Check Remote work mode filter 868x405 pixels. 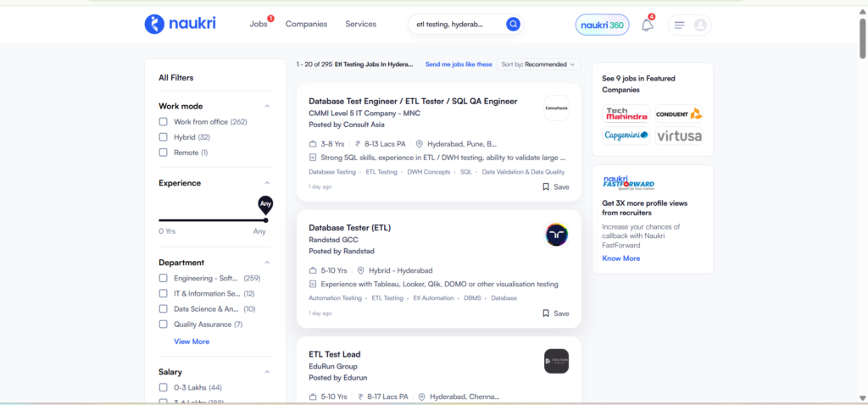(164, 153)
